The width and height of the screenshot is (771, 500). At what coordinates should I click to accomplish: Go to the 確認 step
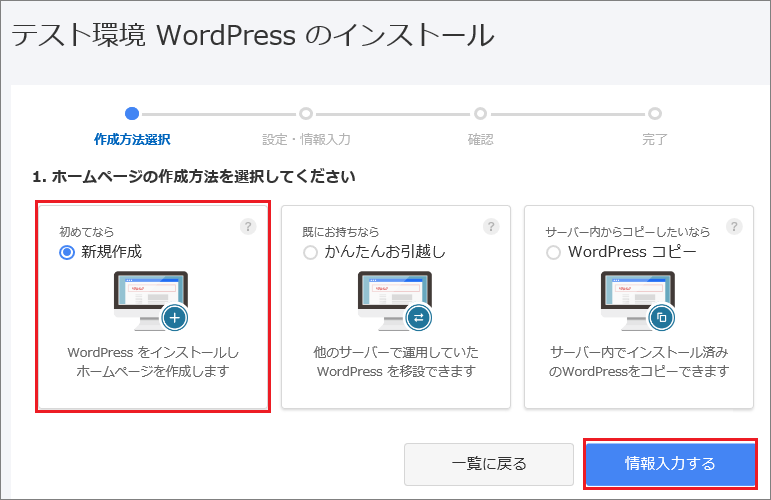tap(480, 140)
